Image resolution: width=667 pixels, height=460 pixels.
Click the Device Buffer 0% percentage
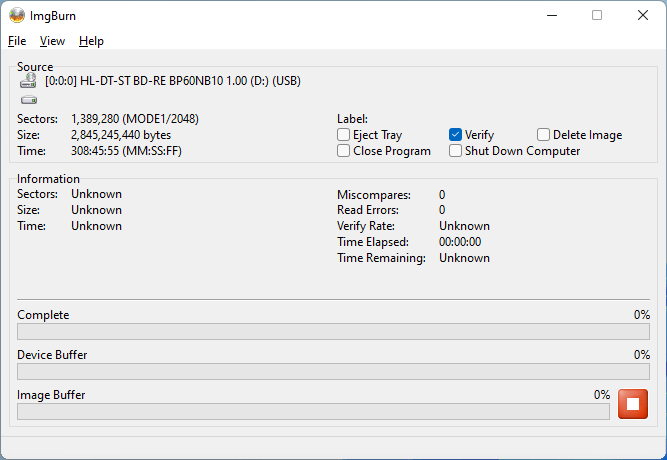tap(641, 355)
